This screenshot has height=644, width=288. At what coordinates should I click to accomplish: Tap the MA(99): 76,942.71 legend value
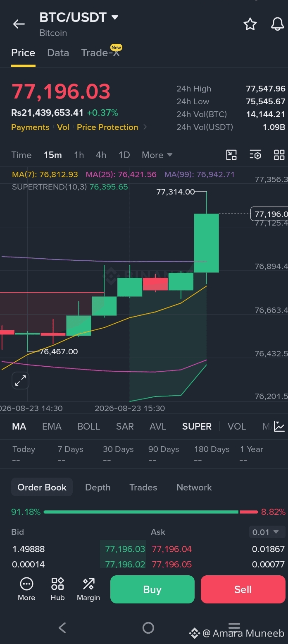pyautogui.click(x=200, y=174)
